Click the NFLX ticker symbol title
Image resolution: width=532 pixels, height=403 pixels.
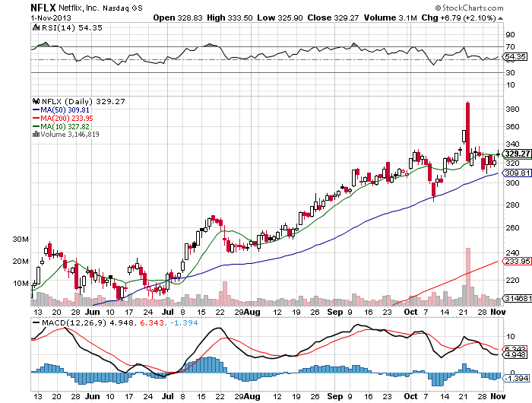pyautogui.click(x=43, y=8)
